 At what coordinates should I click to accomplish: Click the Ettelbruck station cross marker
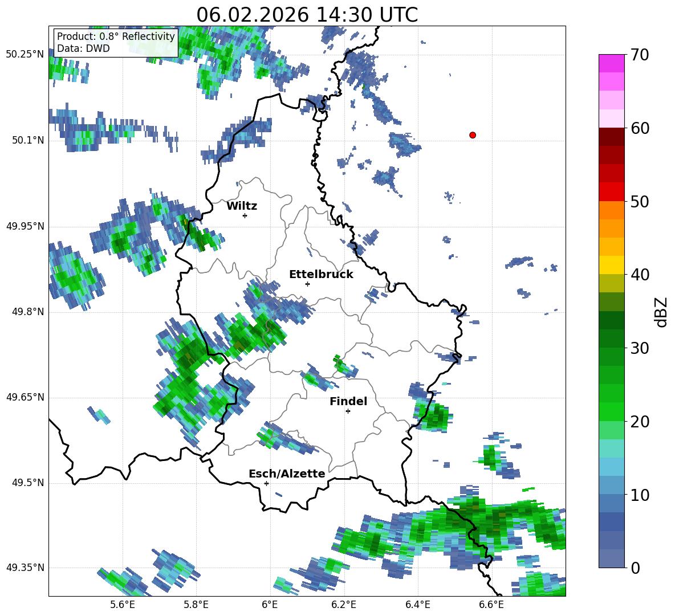point(307,284)
